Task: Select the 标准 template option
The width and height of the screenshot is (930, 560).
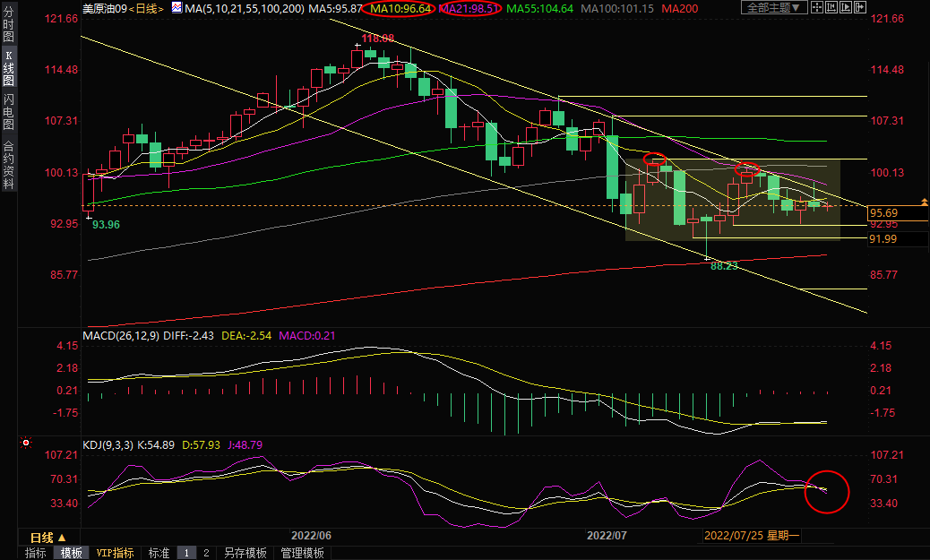Action: click(159, 553)
